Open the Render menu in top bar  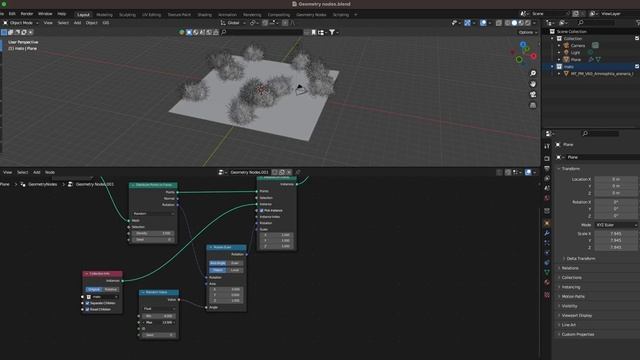[x=27, y=14]
